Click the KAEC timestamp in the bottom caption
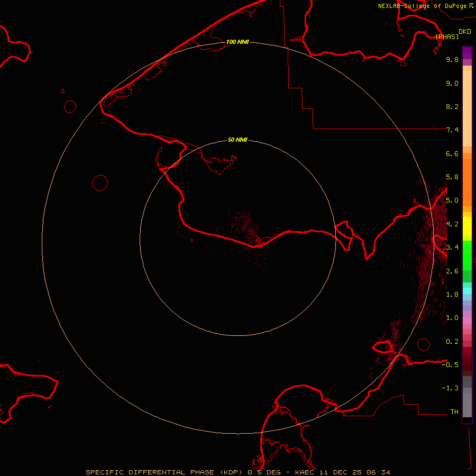Image resolution: width=476 pixels, height=476 pixels. [344, 472]
